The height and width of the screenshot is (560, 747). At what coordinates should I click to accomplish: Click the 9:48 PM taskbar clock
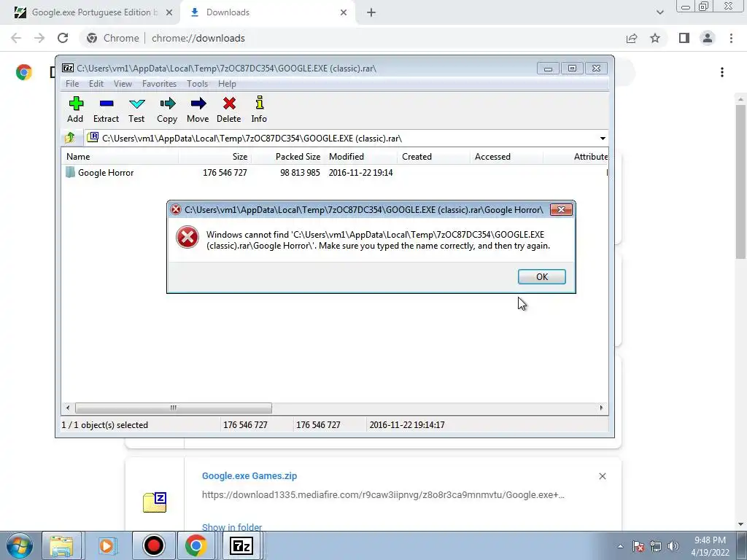(x=710, y=546)
